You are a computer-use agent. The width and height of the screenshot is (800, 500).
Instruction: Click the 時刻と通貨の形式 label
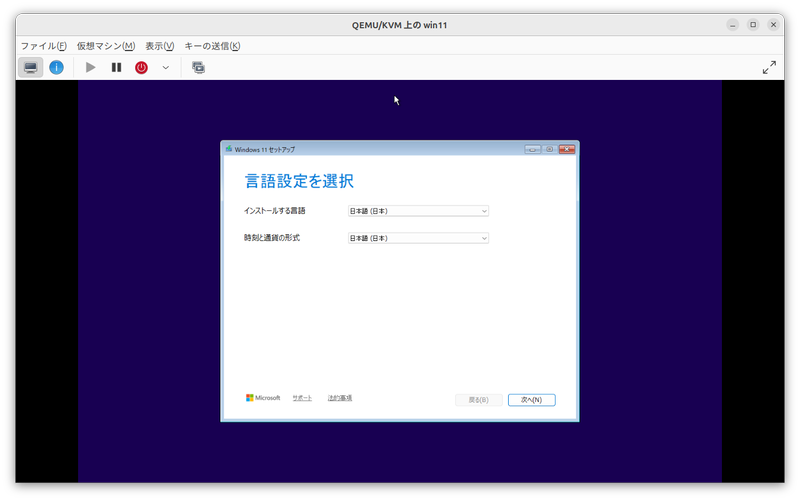[272, 238]
